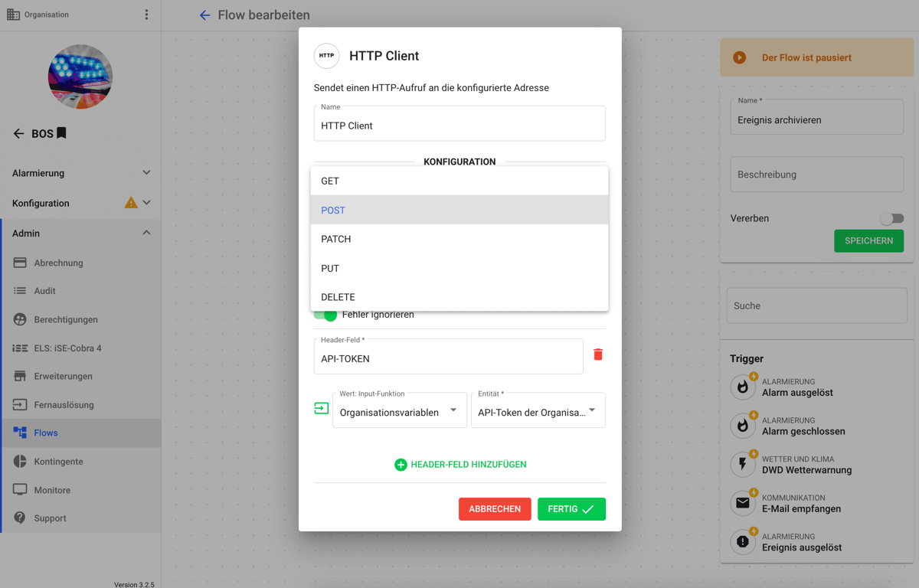Open the three-dot menu beside Organisation
This screenshot has height=588, width=919.
(146, 15)
